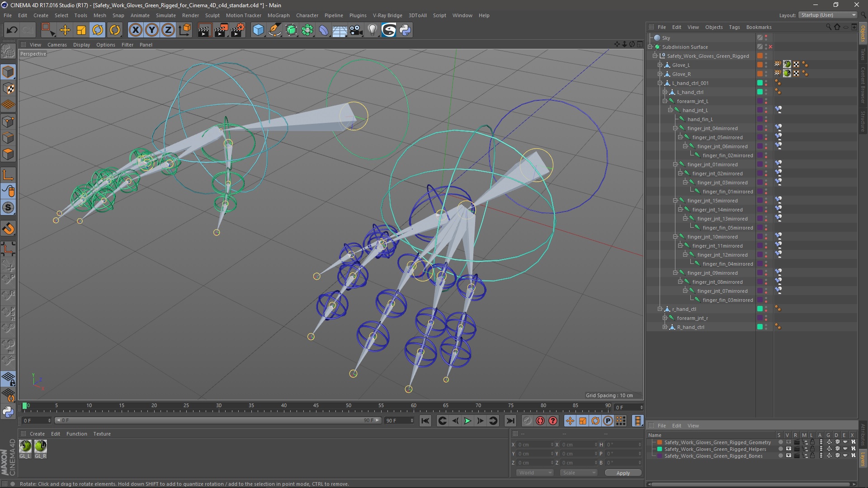Open Edit Render Settings

tap(238, 30)
